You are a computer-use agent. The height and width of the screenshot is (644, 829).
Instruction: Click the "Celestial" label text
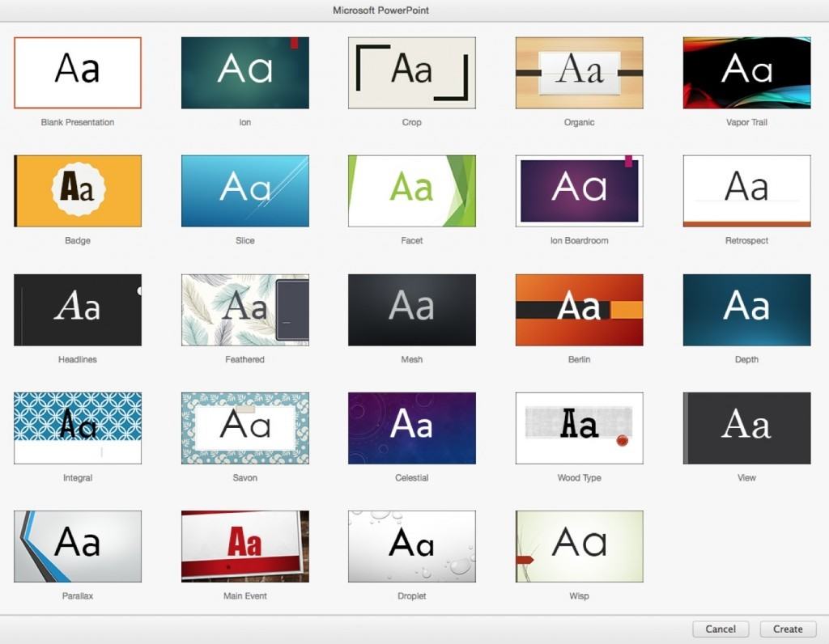click(x=412, y=477)
